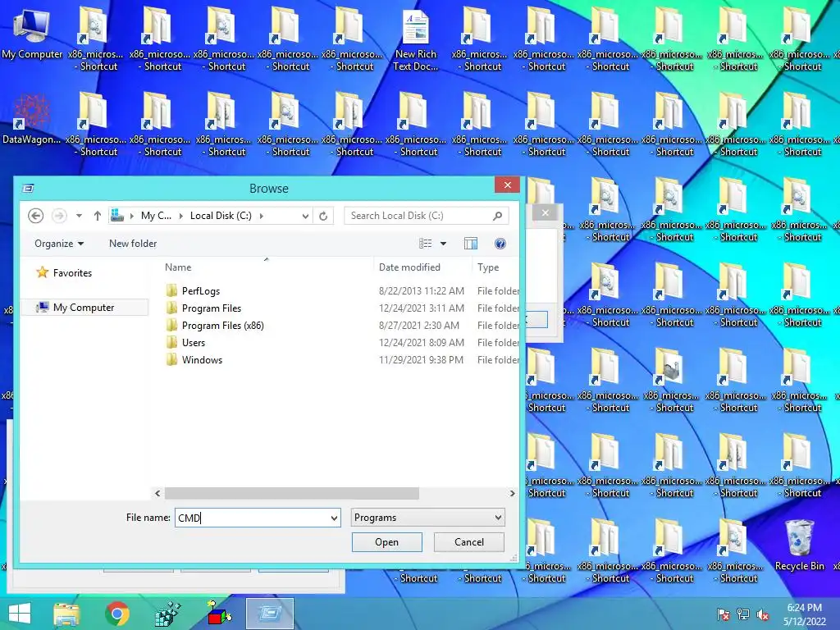Open recent locations dropdown arrow

(x=79, y=216)
